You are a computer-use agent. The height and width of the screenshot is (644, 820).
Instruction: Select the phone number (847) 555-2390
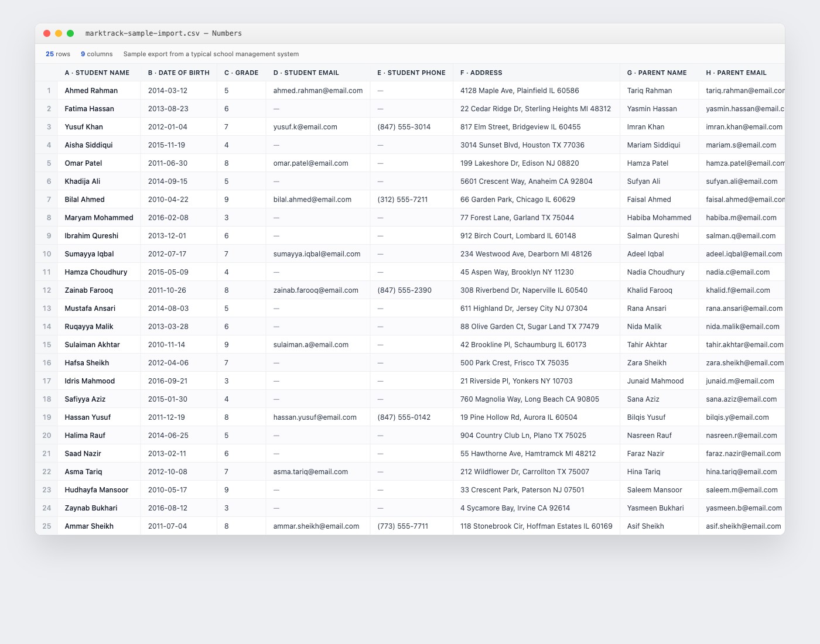pos(412,290)
